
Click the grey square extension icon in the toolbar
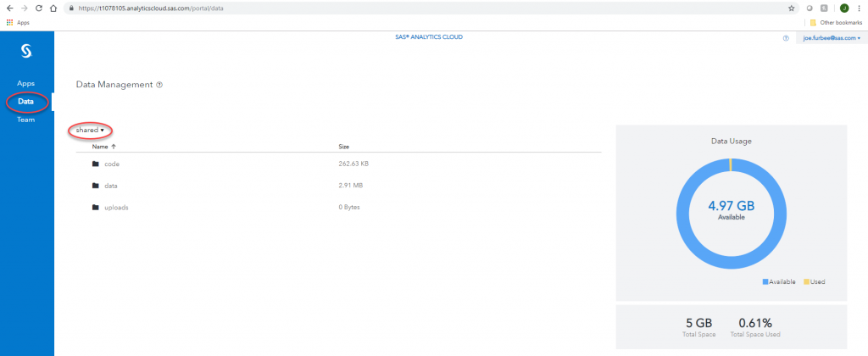pyautogui.click(x=824, y=8)
